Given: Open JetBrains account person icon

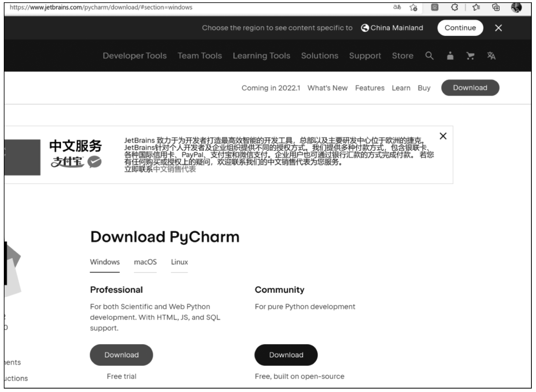Looking at the screenshot, I should [x=450, y=56].
